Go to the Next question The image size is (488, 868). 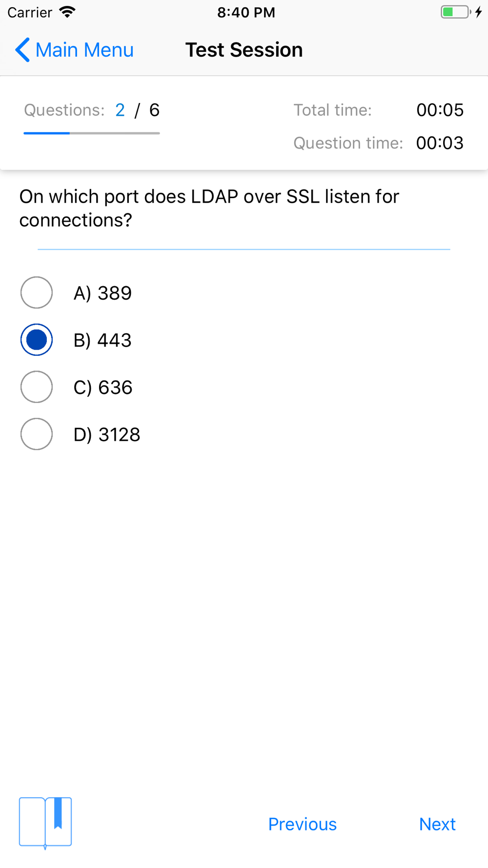pos(437,824)
